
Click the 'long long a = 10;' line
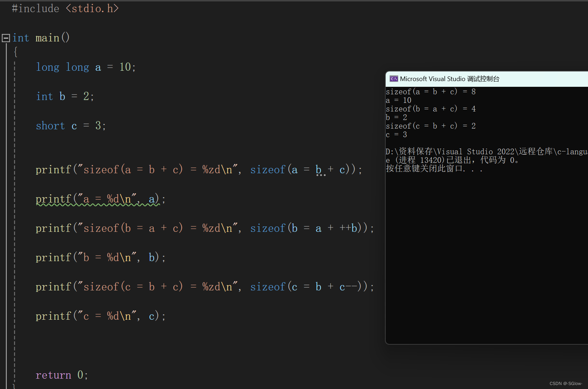[86, 67]
